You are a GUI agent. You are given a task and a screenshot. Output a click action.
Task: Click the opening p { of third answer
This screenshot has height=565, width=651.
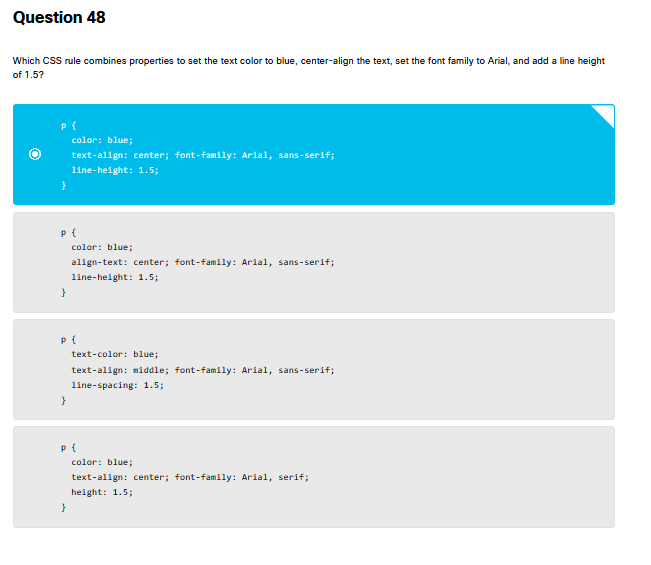pos(64,339)
